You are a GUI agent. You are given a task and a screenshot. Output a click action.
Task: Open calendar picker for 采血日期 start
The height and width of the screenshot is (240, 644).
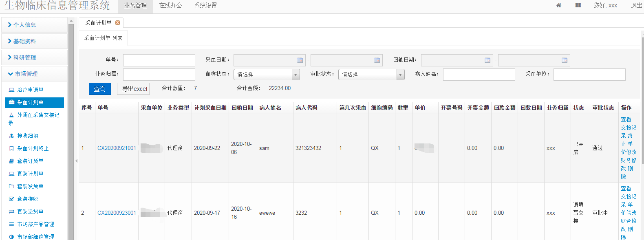point(300,60)
